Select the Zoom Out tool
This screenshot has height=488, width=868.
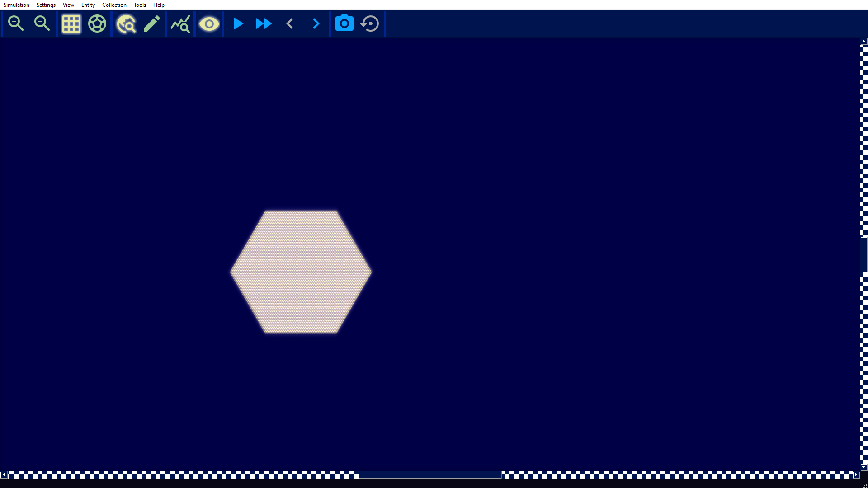[42, 23]
